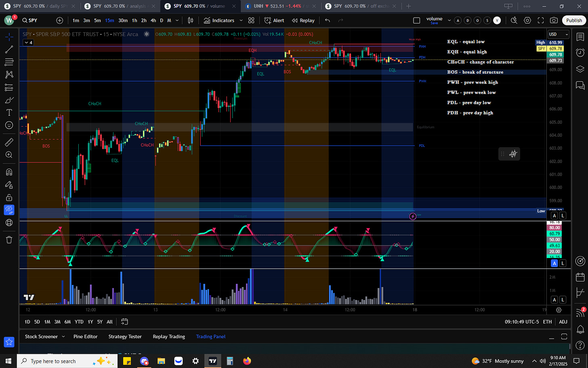Switch to the Pine Editor tab

coord(86,336)
